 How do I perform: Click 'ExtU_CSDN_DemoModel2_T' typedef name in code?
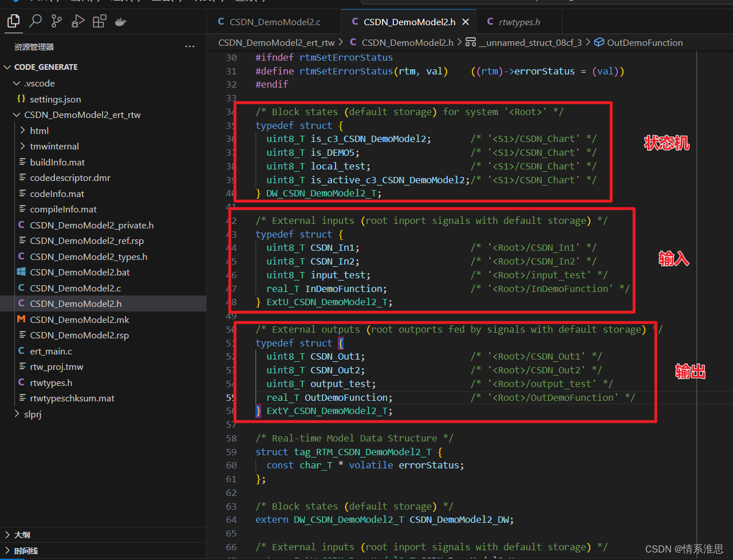(327, 302)
